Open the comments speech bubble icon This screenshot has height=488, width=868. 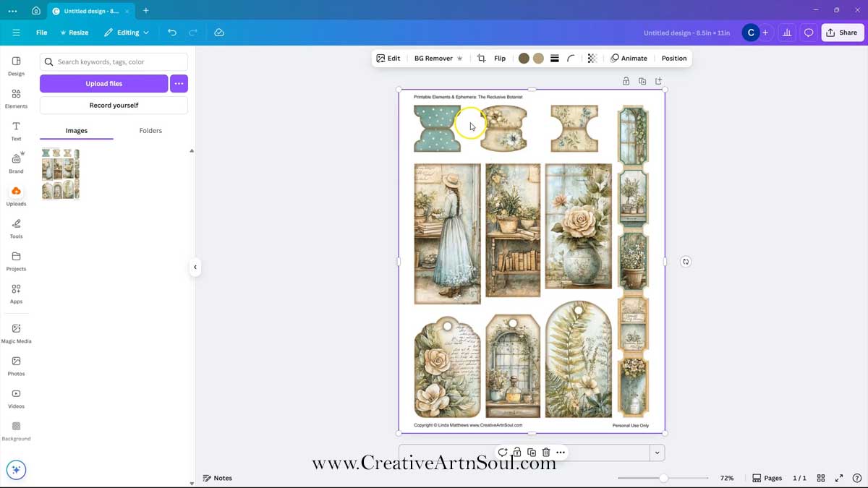click(x=809, y=33)
